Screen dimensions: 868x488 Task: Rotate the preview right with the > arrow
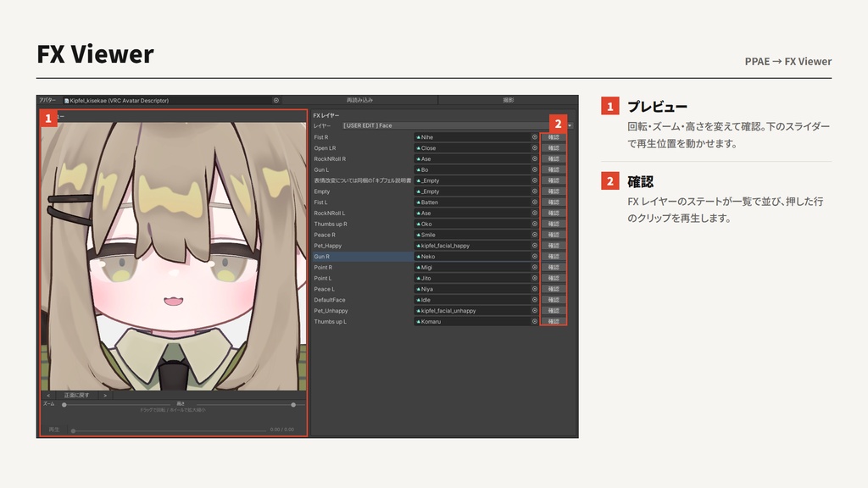click(104, 396)
